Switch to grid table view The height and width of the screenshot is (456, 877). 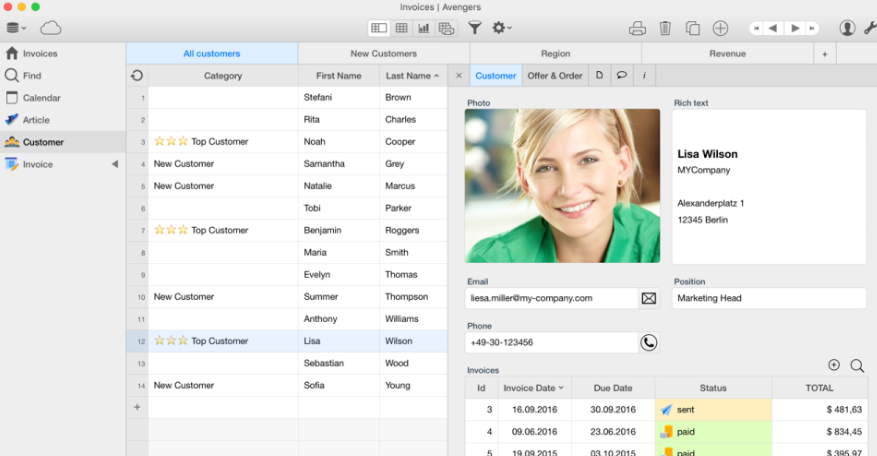tap(401, 28)
